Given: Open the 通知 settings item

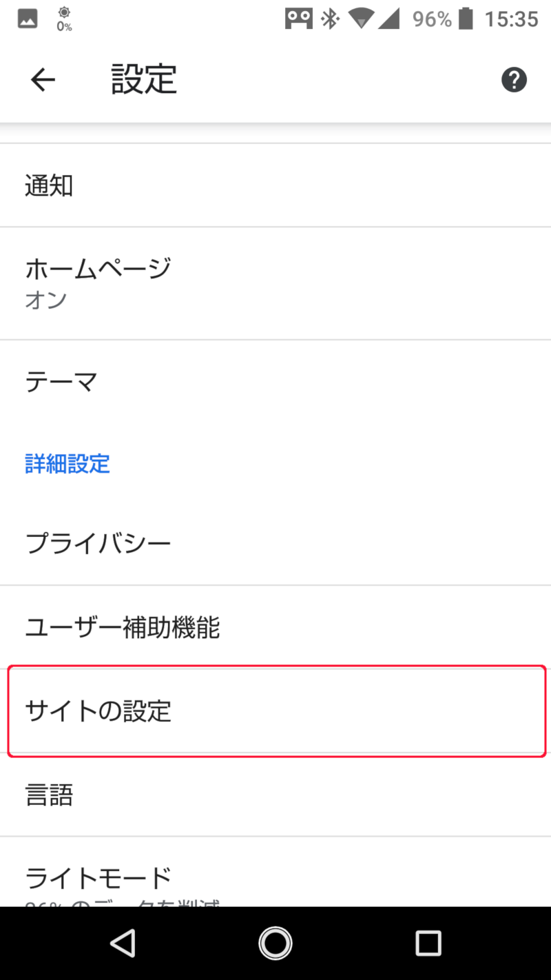Looking at the screenshot, I should pos(275,185).
